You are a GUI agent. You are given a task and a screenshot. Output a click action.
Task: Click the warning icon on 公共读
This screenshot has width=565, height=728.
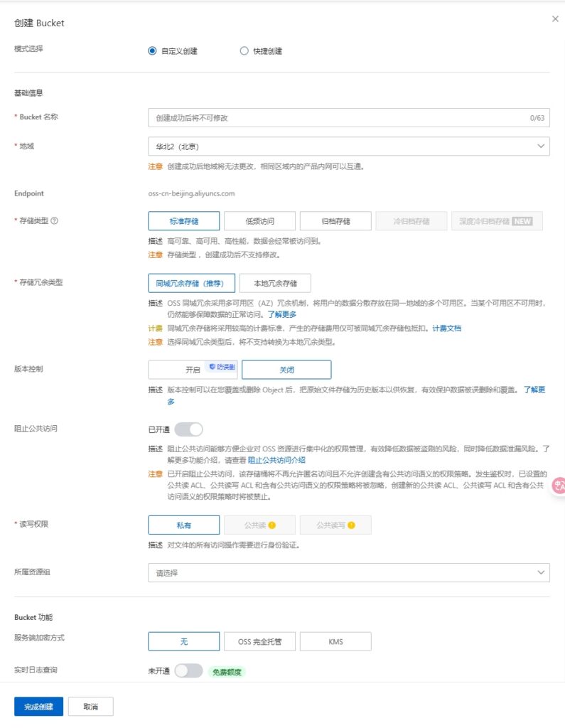(271, 525)
